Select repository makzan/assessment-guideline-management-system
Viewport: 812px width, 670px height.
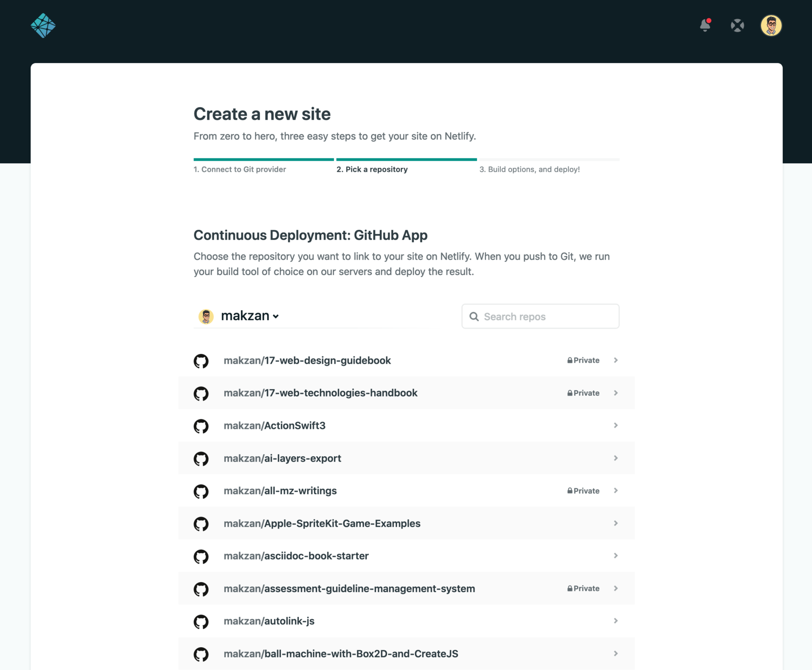(x=406, y=589)
